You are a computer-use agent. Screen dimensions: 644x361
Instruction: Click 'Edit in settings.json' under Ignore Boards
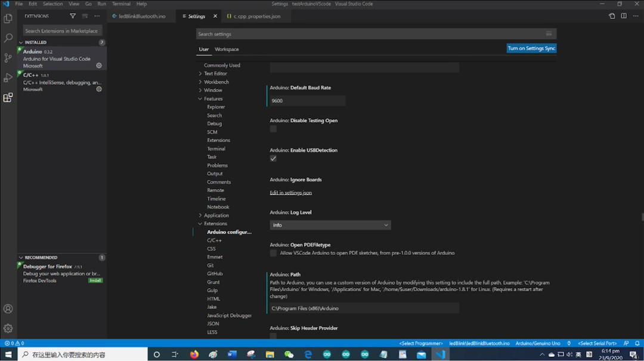(x=290, y=192)
